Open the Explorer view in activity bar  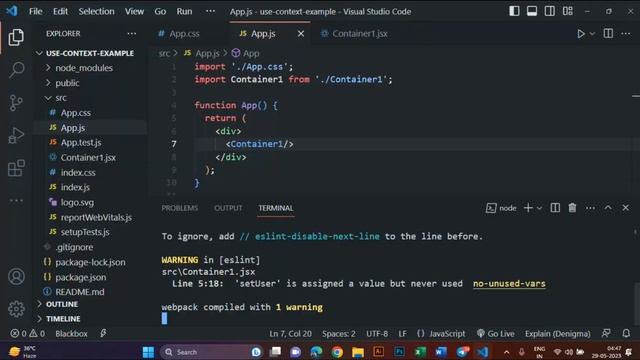click(x=16, y=38)
